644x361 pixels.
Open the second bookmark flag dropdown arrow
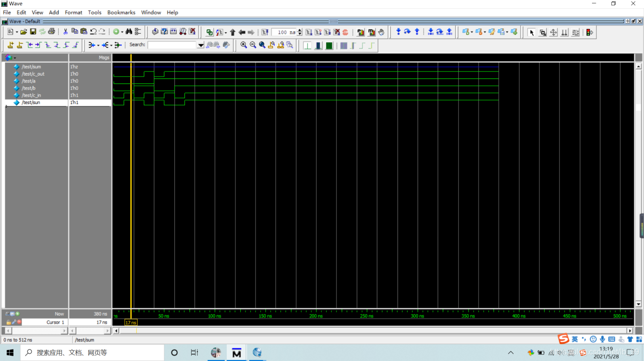coord(485,32)
